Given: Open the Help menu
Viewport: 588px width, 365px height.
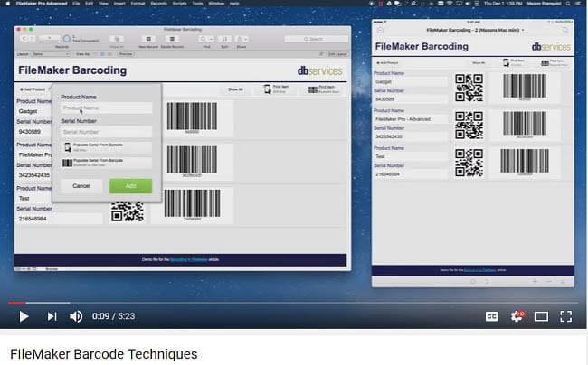Looking at the screenshot, I should [x=234, y=4].
